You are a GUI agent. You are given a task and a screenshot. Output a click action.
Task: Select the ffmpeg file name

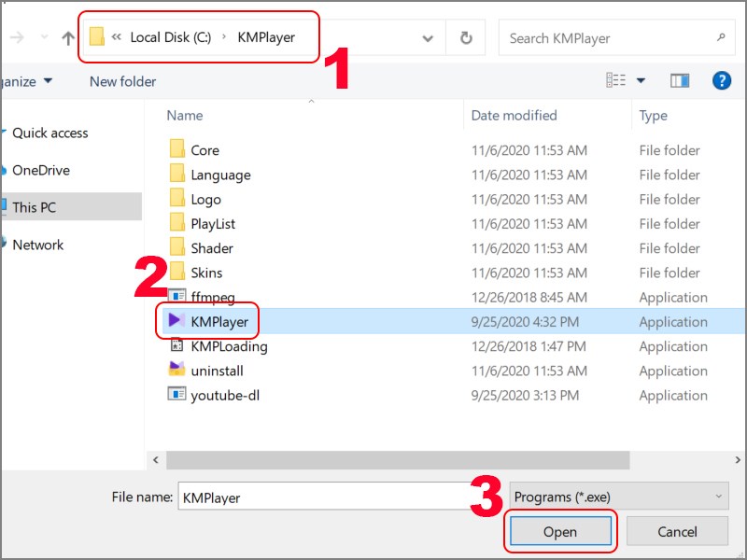(213, 298)
